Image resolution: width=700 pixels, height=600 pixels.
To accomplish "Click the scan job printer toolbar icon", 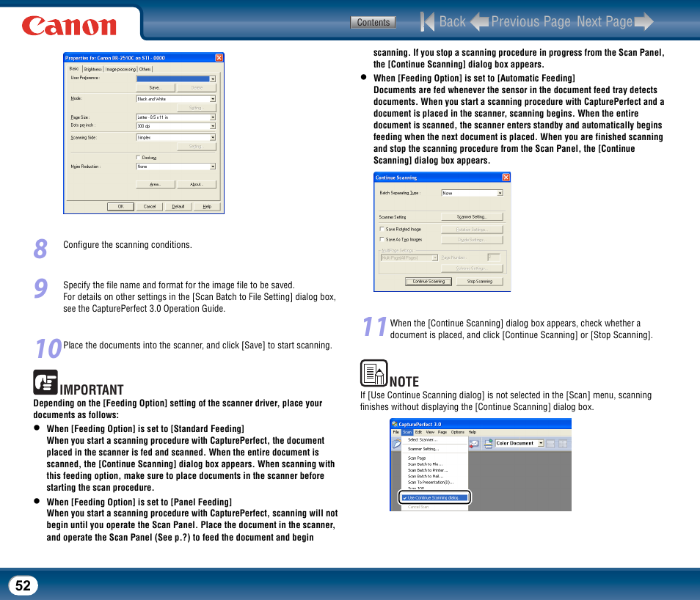I will (x=489, y=443).
